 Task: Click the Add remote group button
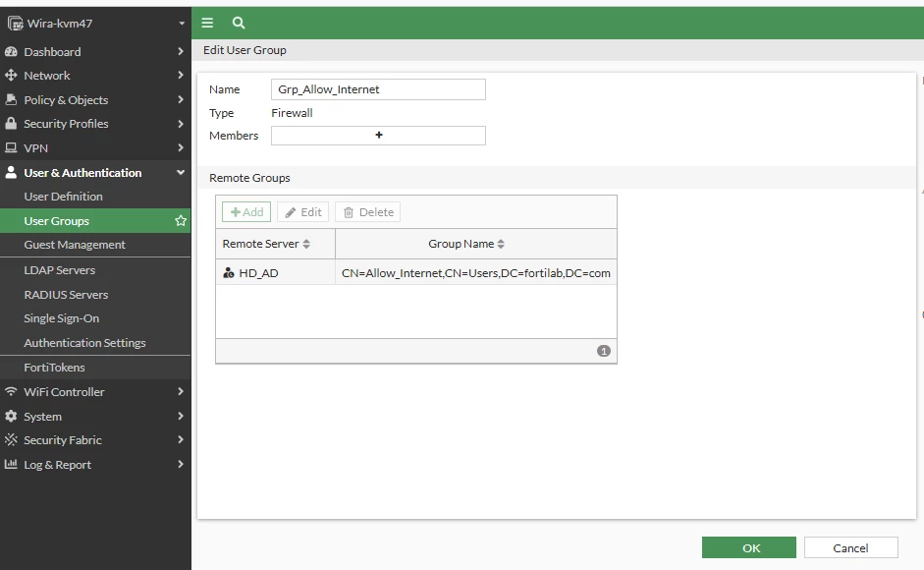point(246,212)
